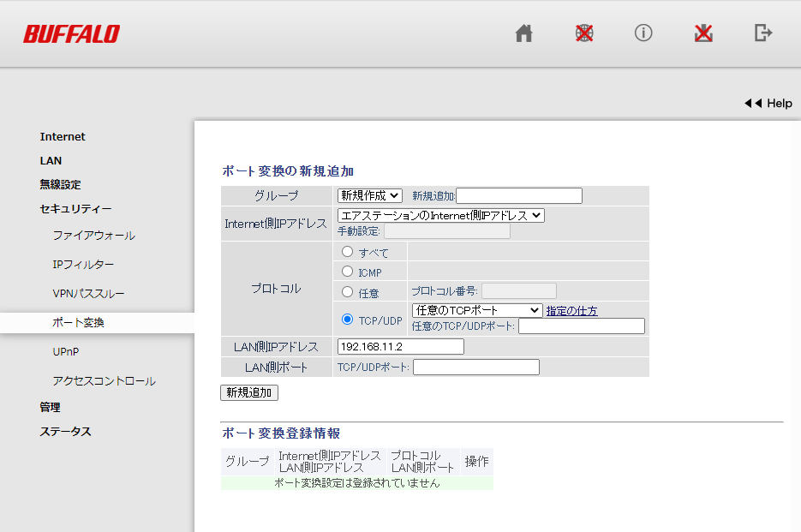
Task: Click the logout icon
Action: click(x=763, y=33)
